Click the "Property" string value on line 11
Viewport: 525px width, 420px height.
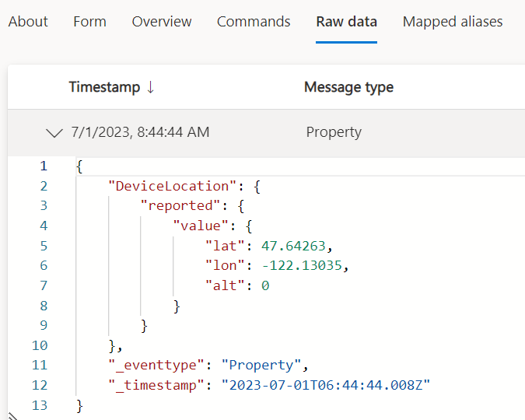coord(261,365)
